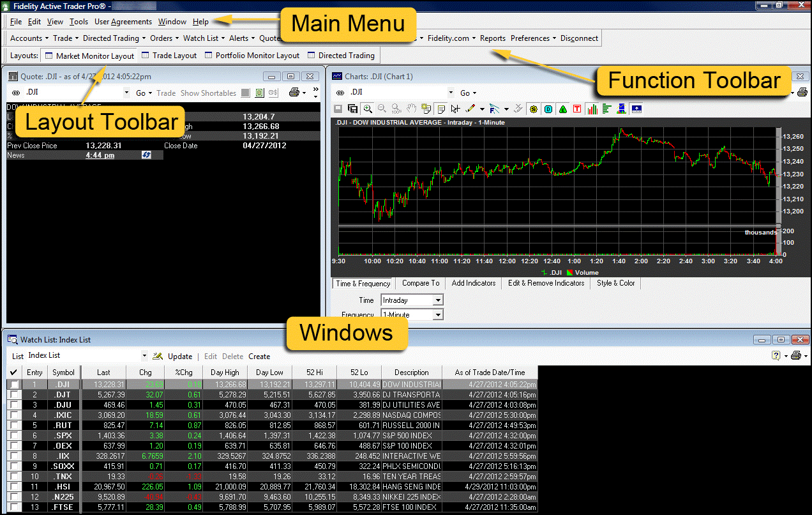
Task: Open the Alerts toolbar dropdown
Action: click(242, 38)
